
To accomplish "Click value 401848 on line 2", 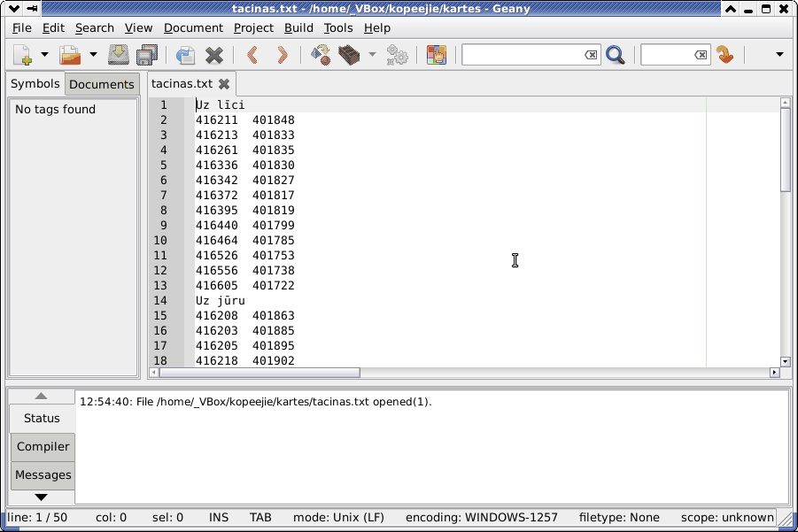I will tap(274, 120).
